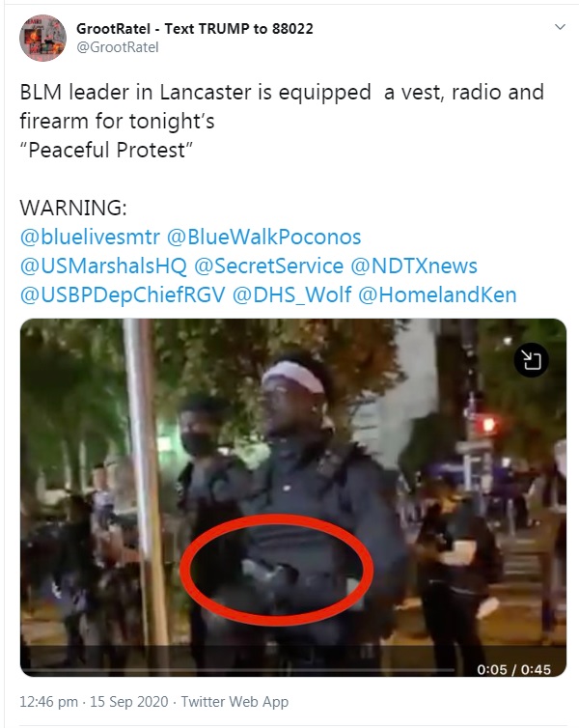The height and width of the screenshot is (728, 579).
Task: Open the @NDTXnews mention
Action: [414, 266]
